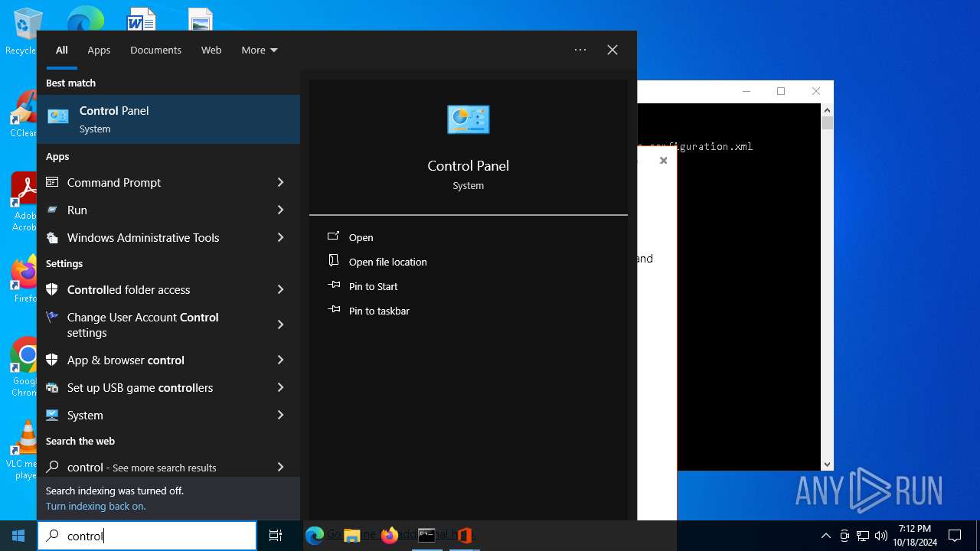Screen dimensions: 980x551
Task: Click App & browser control shield icon
Action: coord(52,360)
